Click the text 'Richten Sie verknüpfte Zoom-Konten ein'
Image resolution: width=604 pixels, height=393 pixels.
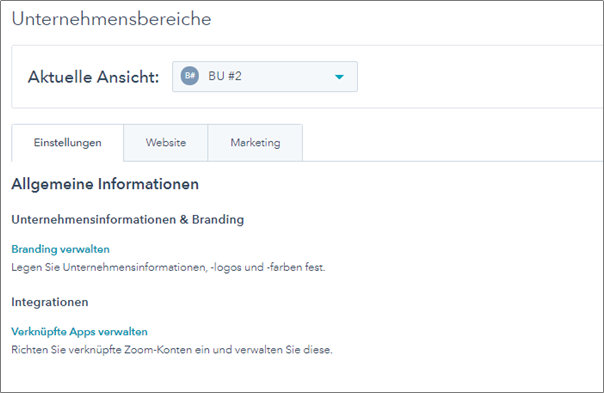coord(111,350)
